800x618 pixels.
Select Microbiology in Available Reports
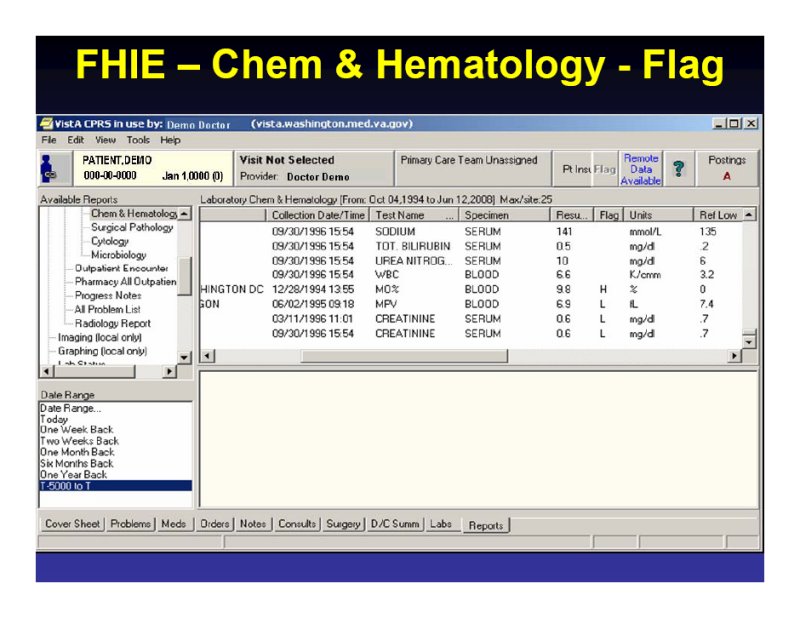click(118, 255)
